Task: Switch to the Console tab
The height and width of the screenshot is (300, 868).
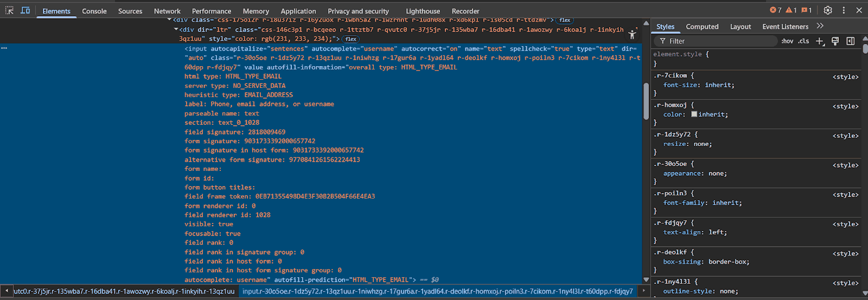Action: [x=94, y=11]
